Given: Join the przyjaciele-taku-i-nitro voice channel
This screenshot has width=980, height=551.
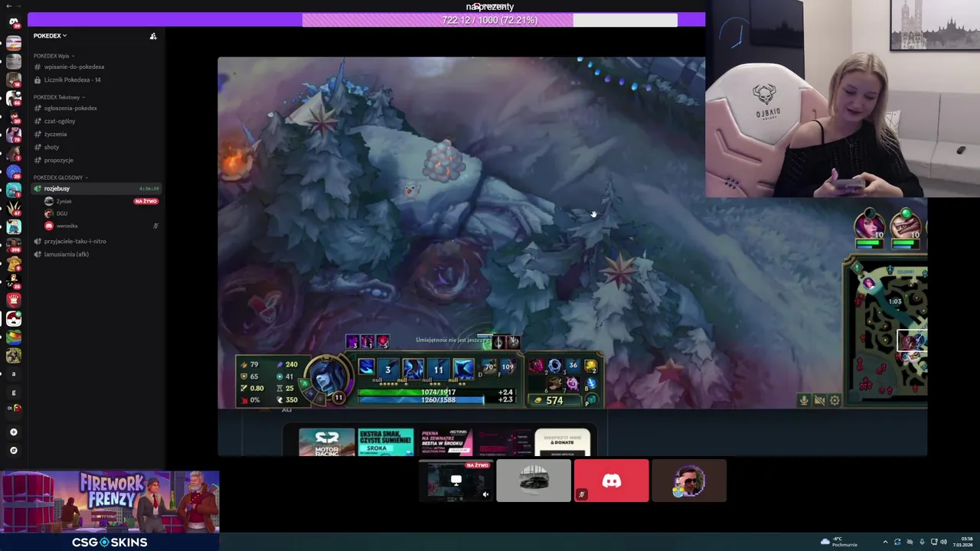Looking at the screenshot, I should tap(96, 241).
